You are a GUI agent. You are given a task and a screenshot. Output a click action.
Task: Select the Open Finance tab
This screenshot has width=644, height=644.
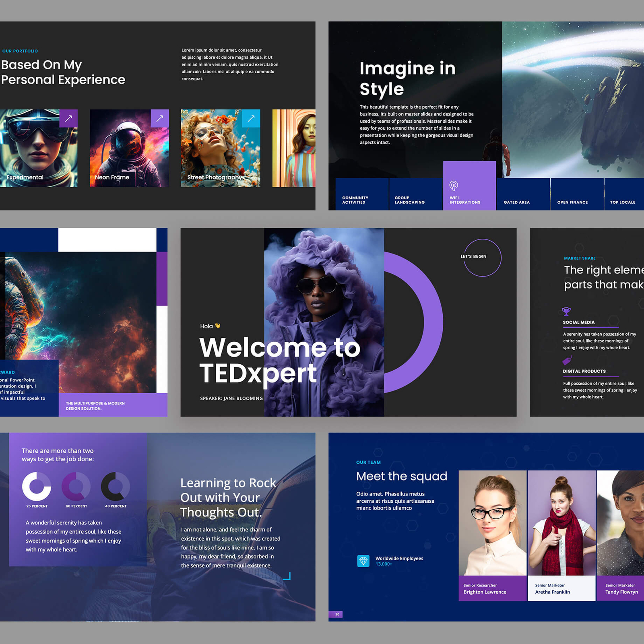577,194
